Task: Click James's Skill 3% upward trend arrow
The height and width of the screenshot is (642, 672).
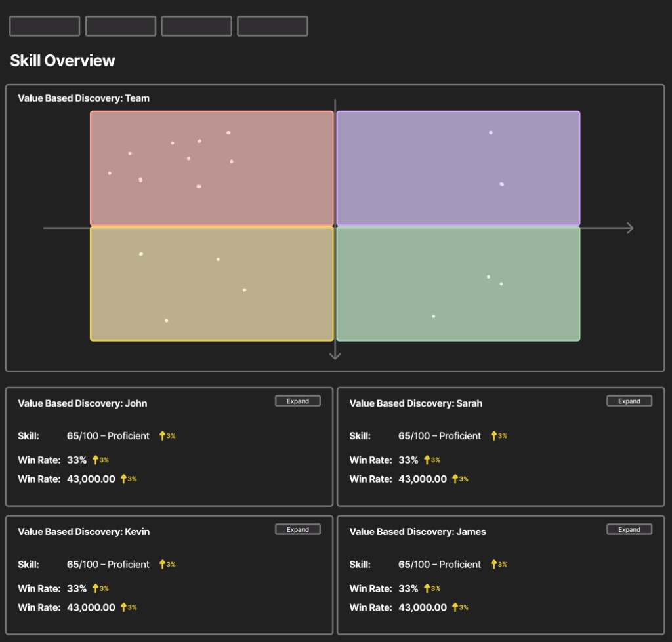Action: point(493,564)
